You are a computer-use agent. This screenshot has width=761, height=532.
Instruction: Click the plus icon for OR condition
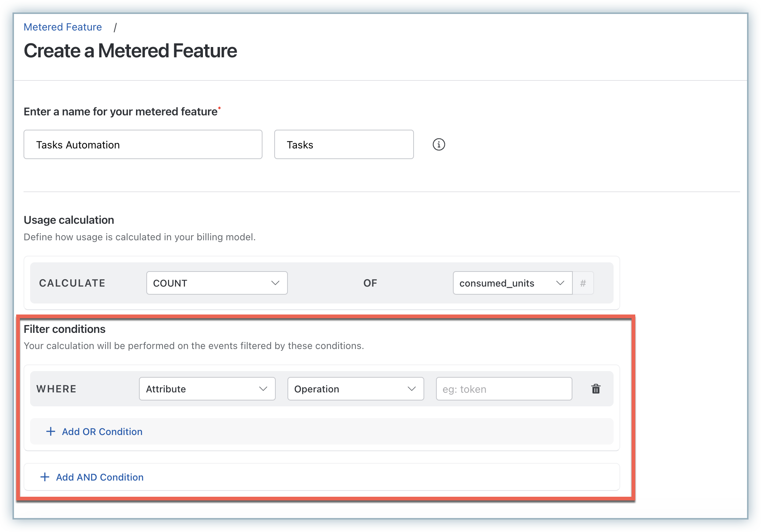pyautogui.click(x=51, y=431)
